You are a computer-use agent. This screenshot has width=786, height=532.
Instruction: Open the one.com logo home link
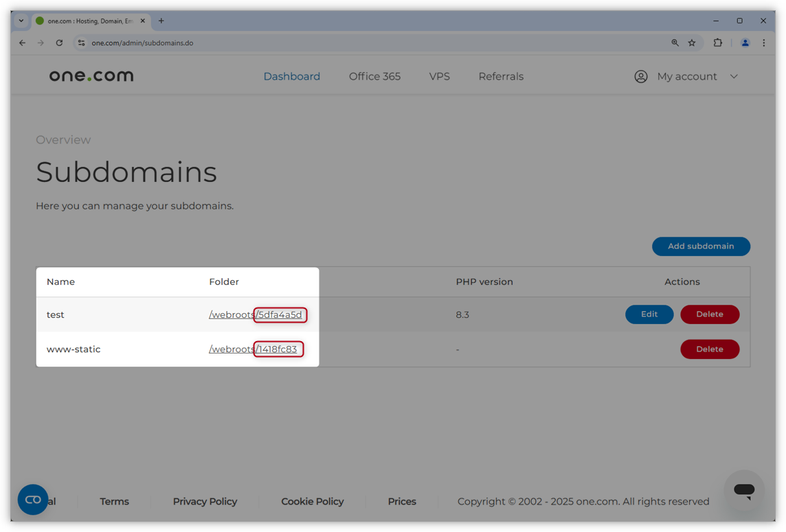91,76
